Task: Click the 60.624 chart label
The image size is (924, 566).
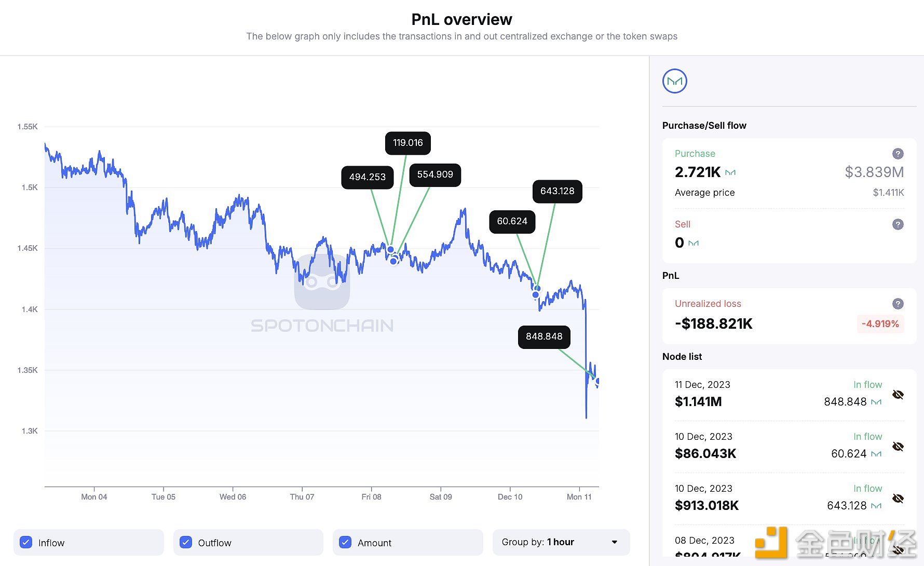Action: tap(512, 221)
